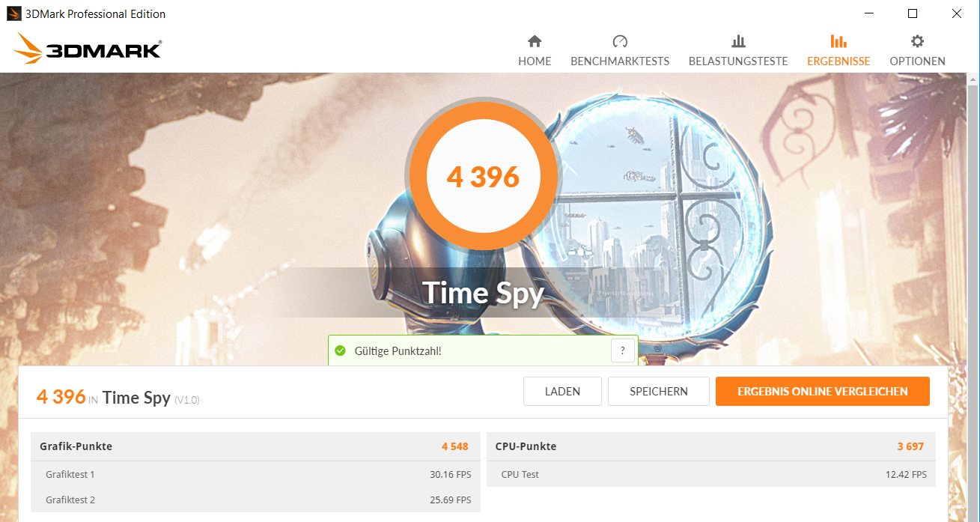Click the 3DMark logo

click(x=87, y=49)
